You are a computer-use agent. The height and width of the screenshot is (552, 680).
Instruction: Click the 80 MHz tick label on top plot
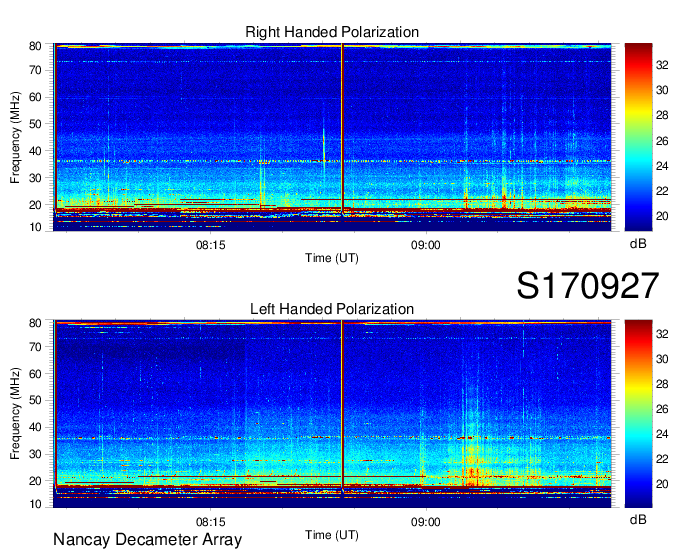35,46
